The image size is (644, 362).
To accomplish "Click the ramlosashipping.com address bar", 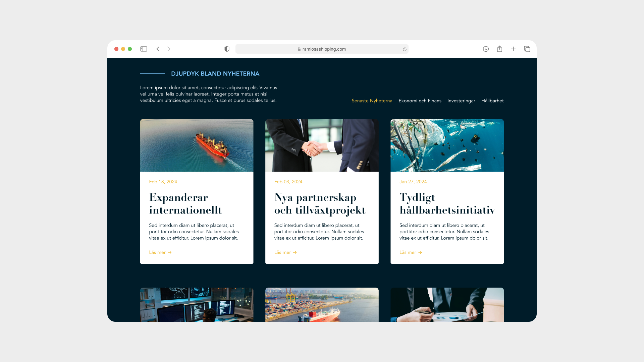I will tap(322, 49).
